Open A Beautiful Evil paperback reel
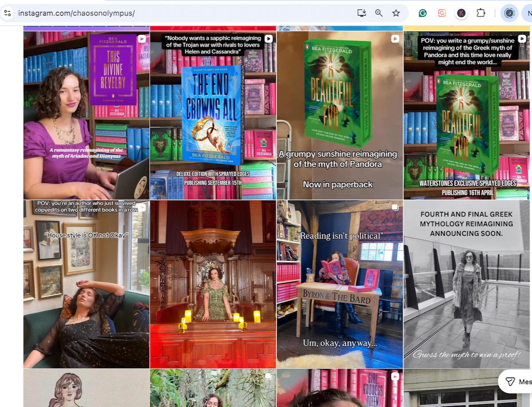Viewport: 532px width, 407px height. tap(340, 115)
